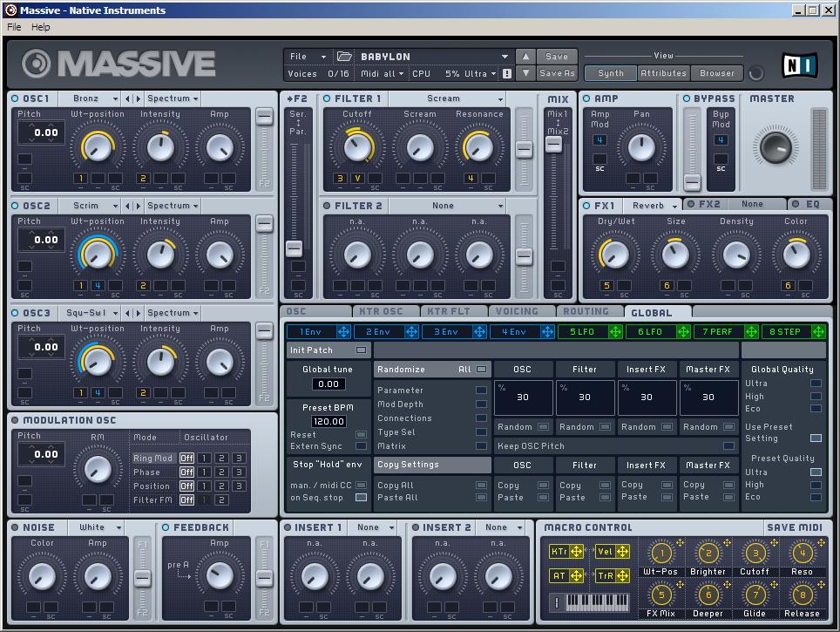Click the mini keyboard in Macro Control
The height and width of the screenshot is (632, 840).
click(597, 602)
